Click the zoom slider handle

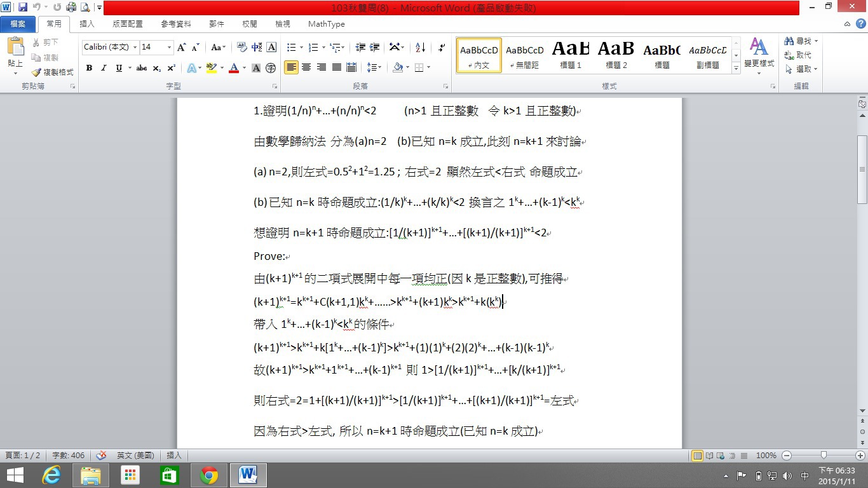tap(824, 456)
